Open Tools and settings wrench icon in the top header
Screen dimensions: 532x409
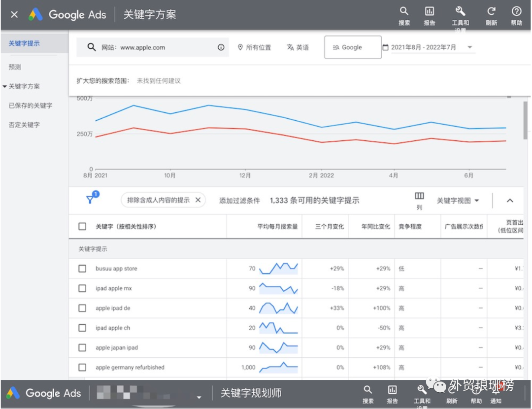pyautogui.click(x=460, y=11)
